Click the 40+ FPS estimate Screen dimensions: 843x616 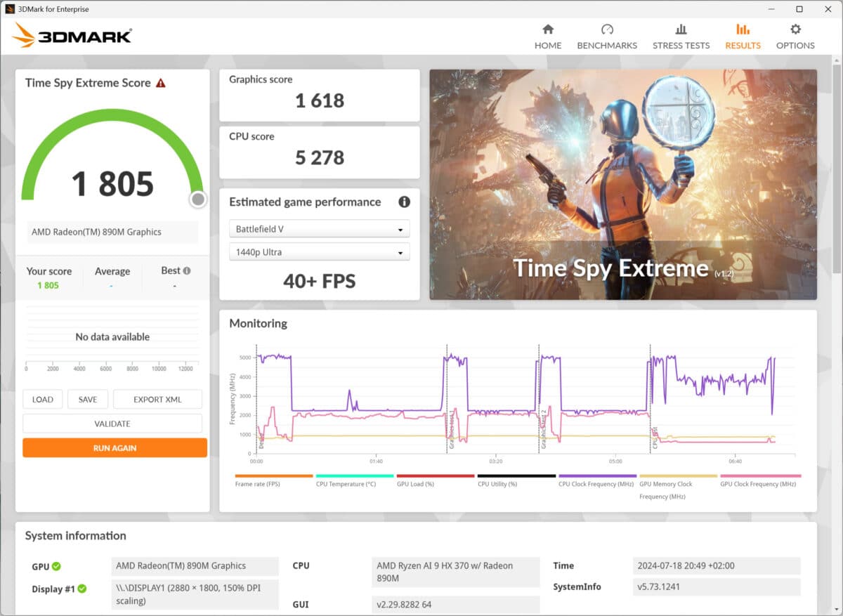[x=320, y=282]
